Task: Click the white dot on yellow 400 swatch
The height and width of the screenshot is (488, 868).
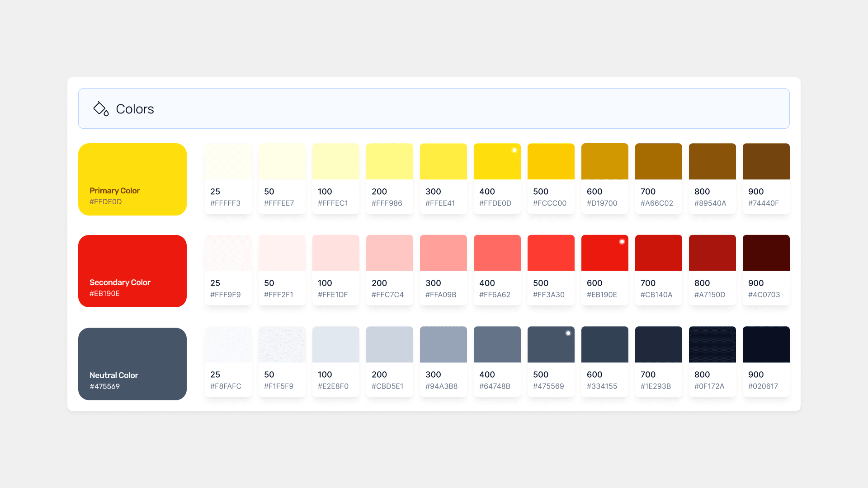Action: pos(514,150)
